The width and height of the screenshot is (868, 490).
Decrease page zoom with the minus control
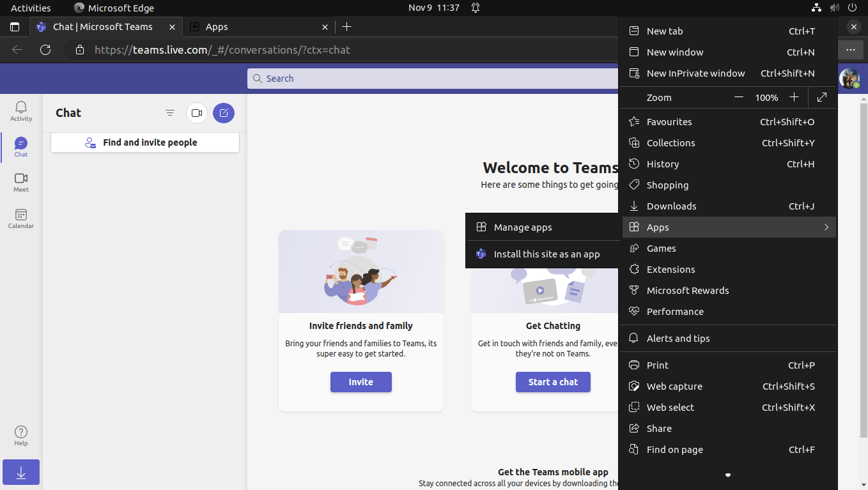pyautogui.click(x=738, y=97)
